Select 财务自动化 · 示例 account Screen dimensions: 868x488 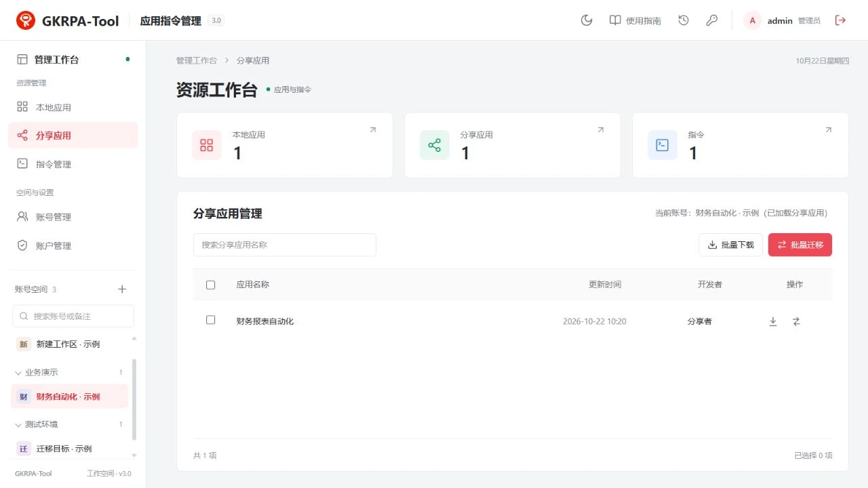coord(69,396)
